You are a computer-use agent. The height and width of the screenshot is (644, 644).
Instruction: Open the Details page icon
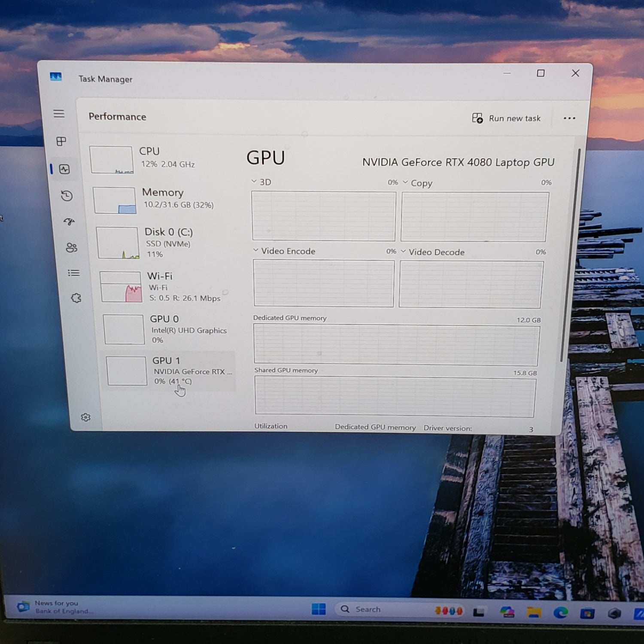(x=74, y=273)
